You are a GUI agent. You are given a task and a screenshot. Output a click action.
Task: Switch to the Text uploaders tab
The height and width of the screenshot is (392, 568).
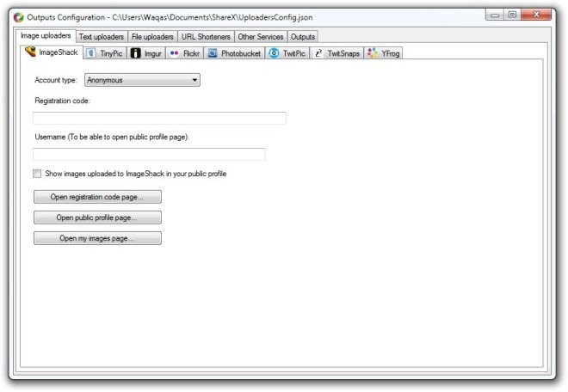click(x=102, y=37)
